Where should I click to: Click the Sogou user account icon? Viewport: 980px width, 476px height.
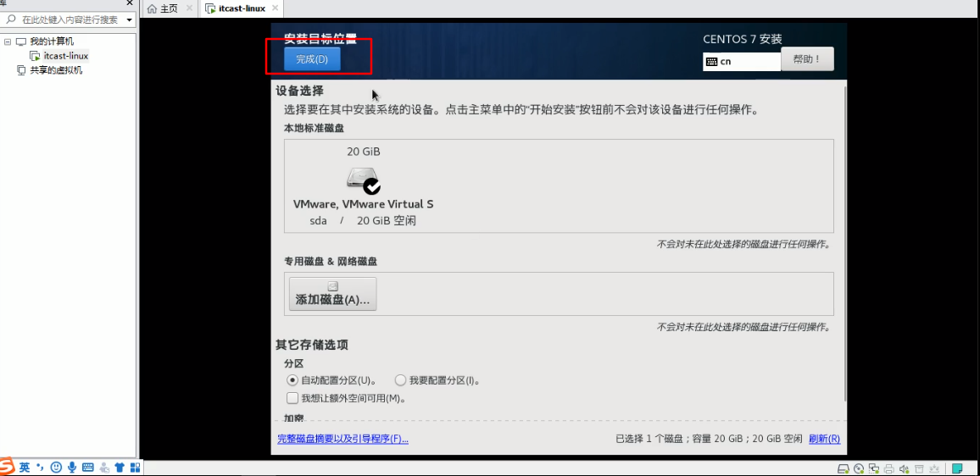click(103, 468)
